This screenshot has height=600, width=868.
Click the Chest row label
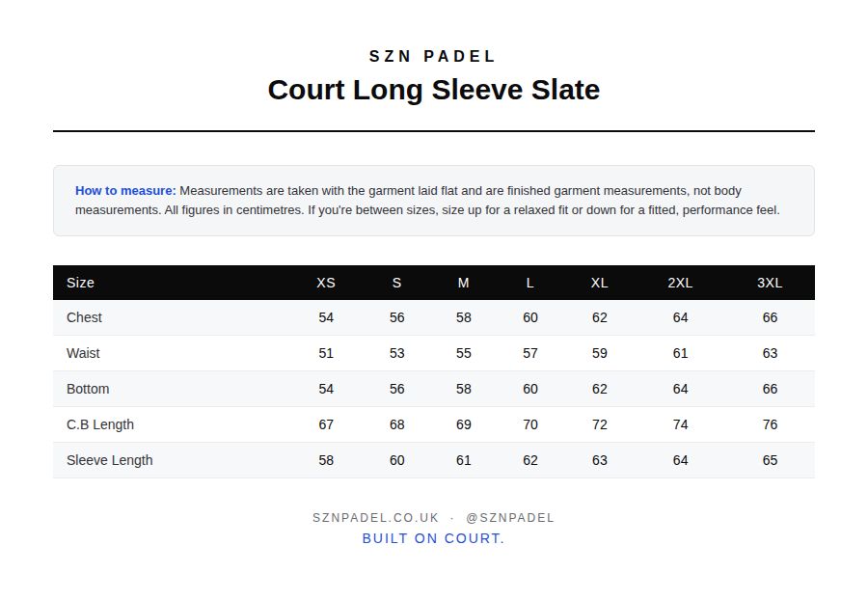pyautogui.click(x=84, y=317)
